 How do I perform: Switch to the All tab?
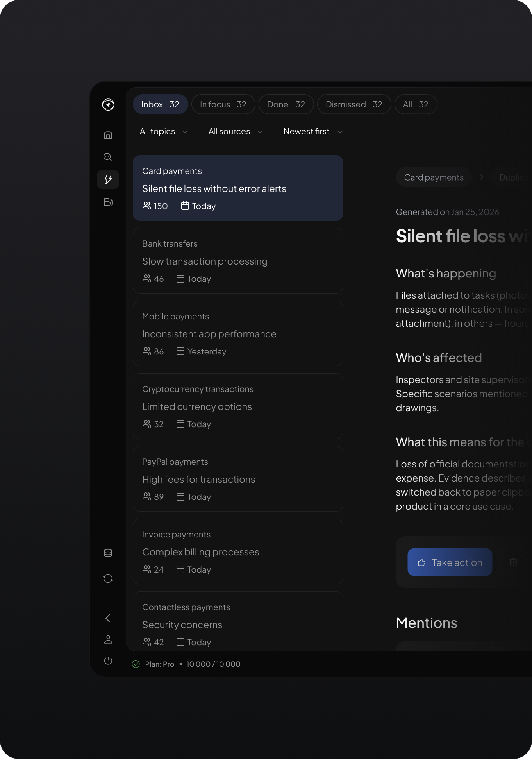[x=416, y=104]
